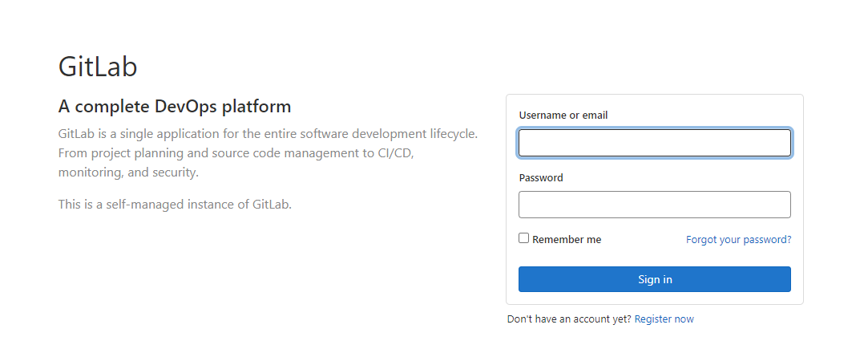Click the Remember me label text
Image resolution: width=868 pixels, height=345 pixels.
[x=567, y=240]
